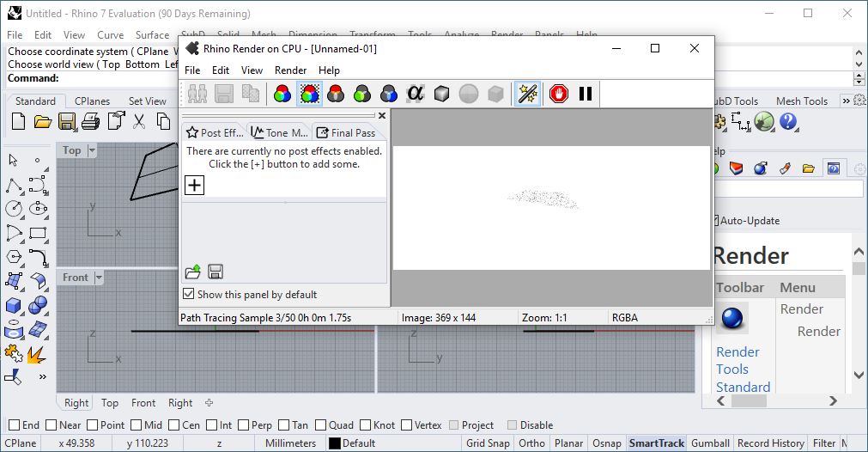Open File menu in Rhino Render window
Viewport: 868px width, 452px height.
(192, 70)
